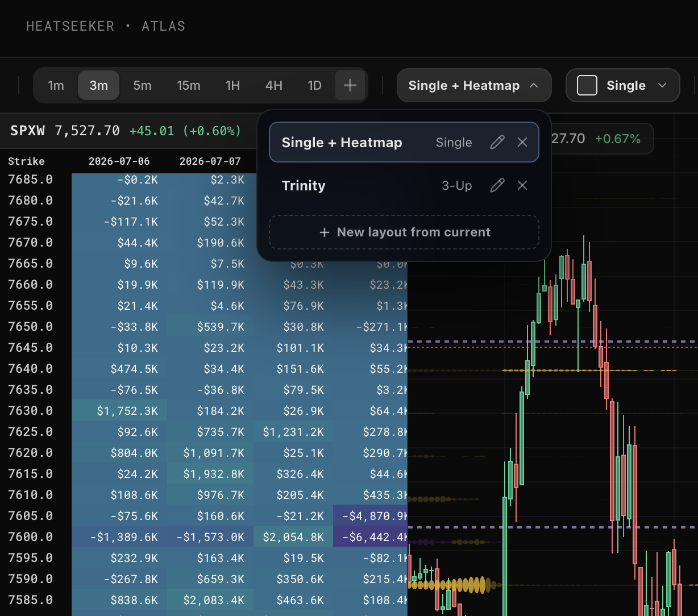Viewport: 698px width, 616px height.
Task: Click the 2026-07-07 expiry column header
Action: tap(210, 161)
